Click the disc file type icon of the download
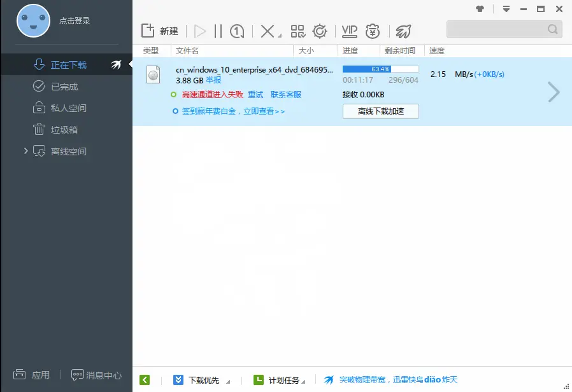 154,74
